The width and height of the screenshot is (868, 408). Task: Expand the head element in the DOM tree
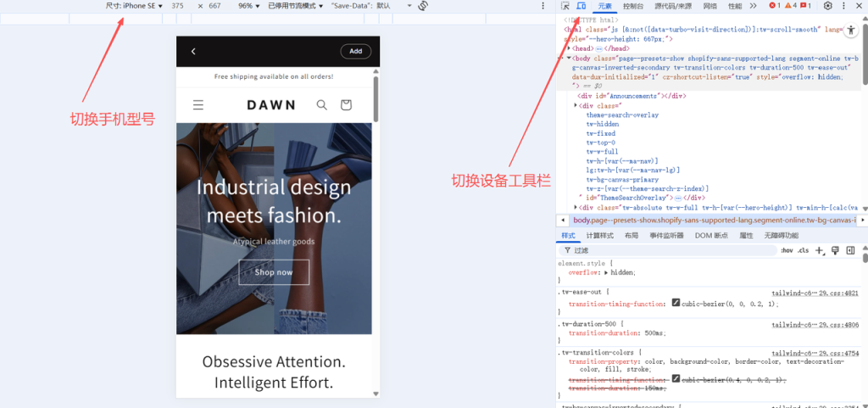(570, 48)
